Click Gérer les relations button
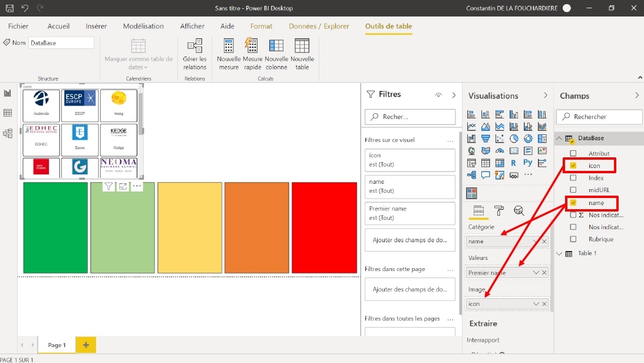 pyautogui.click(x=194, y=54)
